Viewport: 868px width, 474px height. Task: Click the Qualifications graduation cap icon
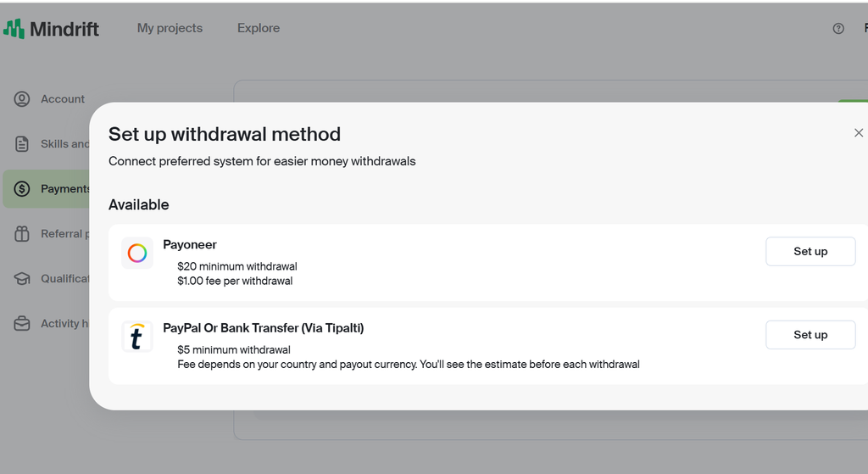[22, 278]
